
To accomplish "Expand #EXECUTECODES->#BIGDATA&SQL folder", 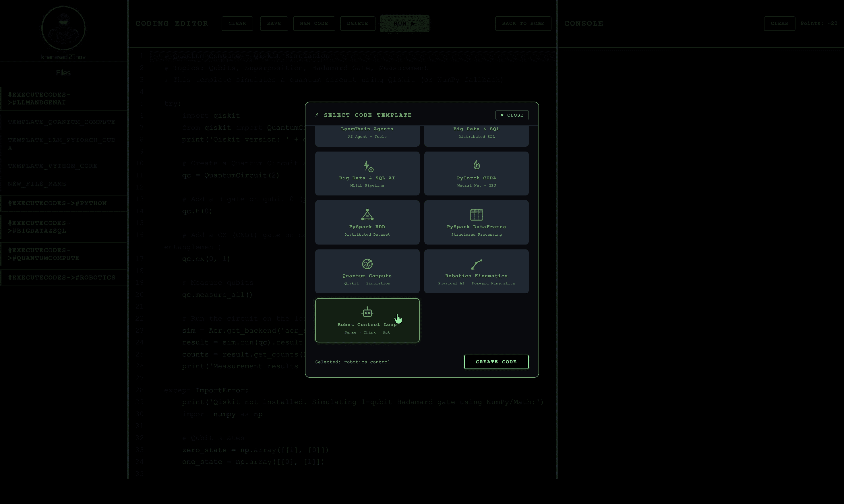I will 63,227.
